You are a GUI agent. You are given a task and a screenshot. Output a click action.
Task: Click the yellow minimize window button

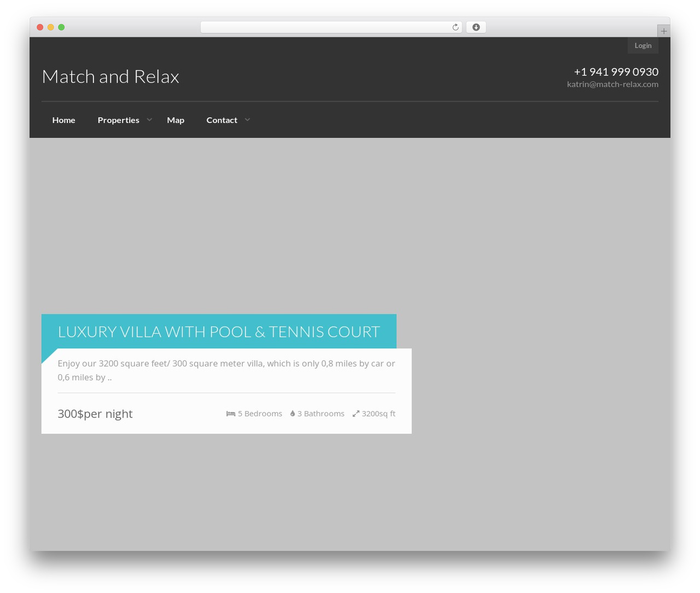[x=50, y=27]
